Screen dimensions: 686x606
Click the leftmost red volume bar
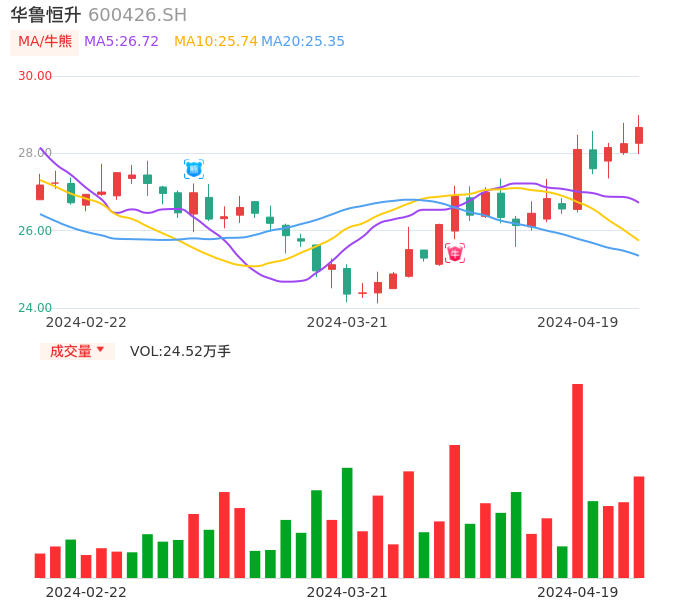pos(40,565)
